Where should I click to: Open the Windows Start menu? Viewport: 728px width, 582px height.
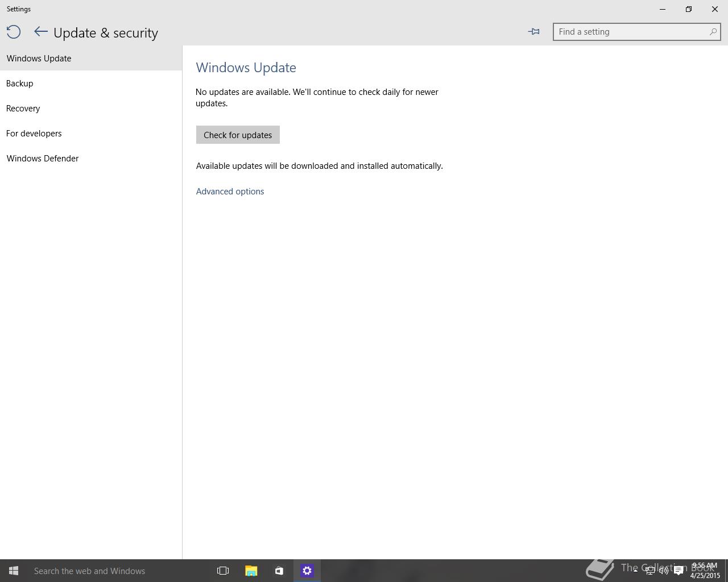point(14,571)
